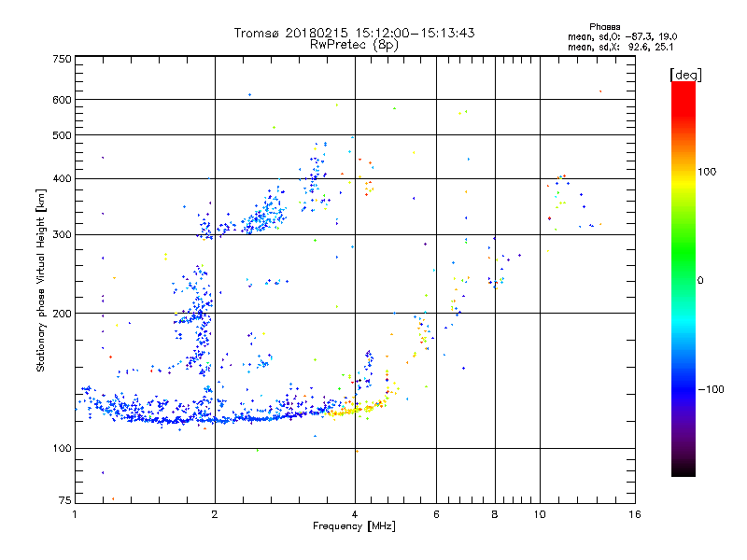Click the x-axis tick label '10'
Image resolution: width=747 pixels, height=560 pixels.
540,514
